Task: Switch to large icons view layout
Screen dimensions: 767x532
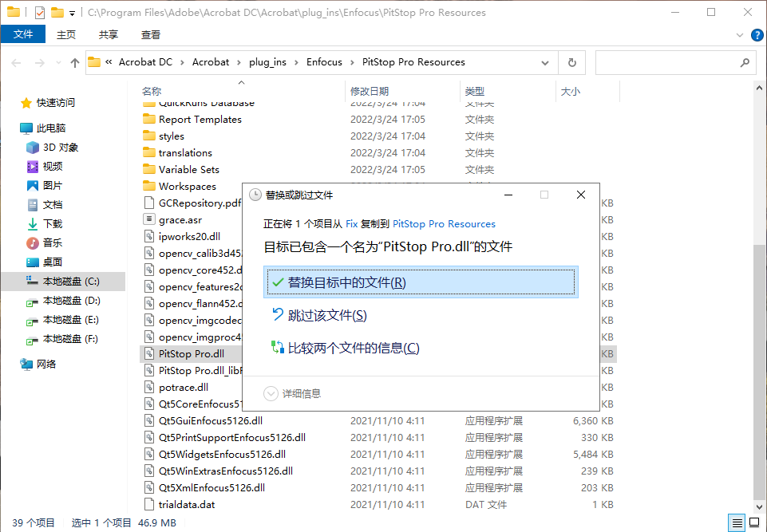Action: click(754, 522)
